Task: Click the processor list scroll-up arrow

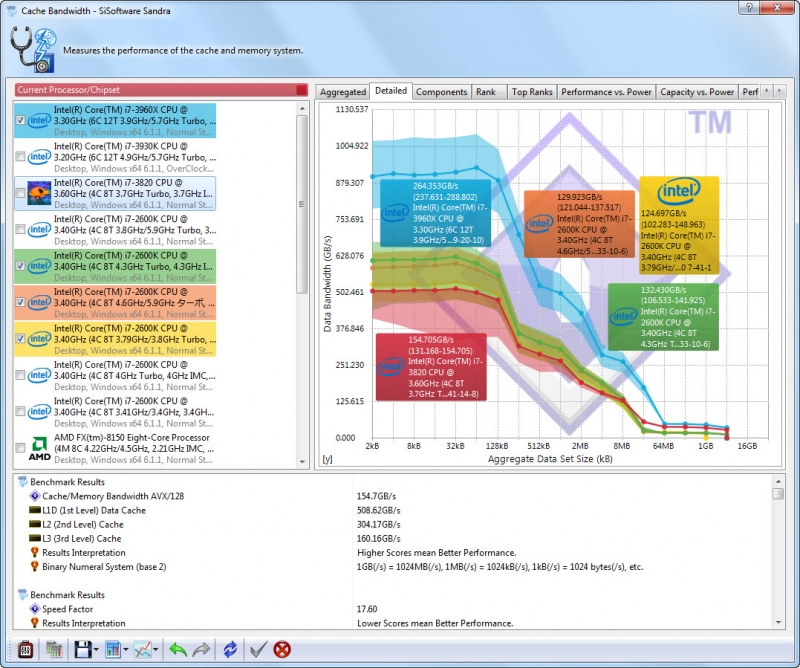Action: [302, 108]
